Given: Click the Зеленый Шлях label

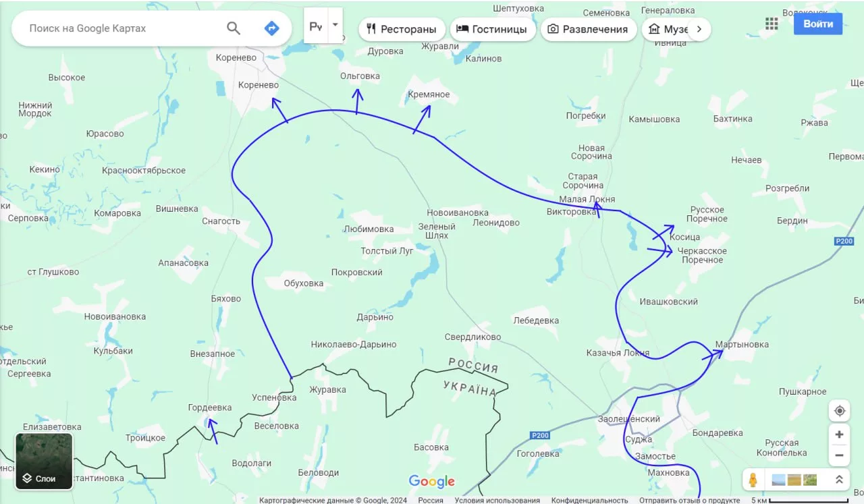Looking at the screenshot, I should [437, 231].
